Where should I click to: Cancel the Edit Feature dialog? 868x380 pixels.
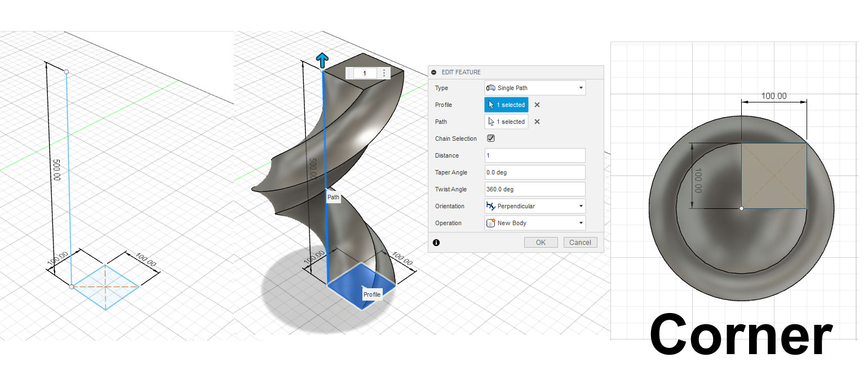point(580,242)
